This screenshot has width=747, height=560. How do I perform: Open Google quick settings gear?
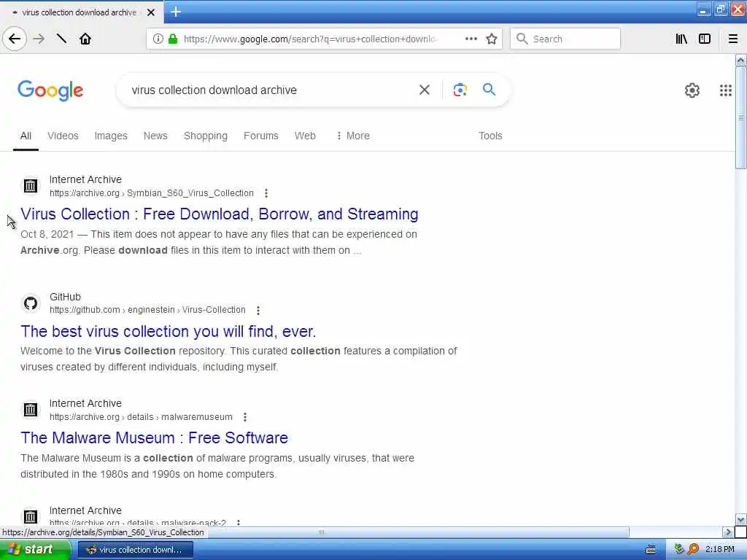(x=692, y=90)
